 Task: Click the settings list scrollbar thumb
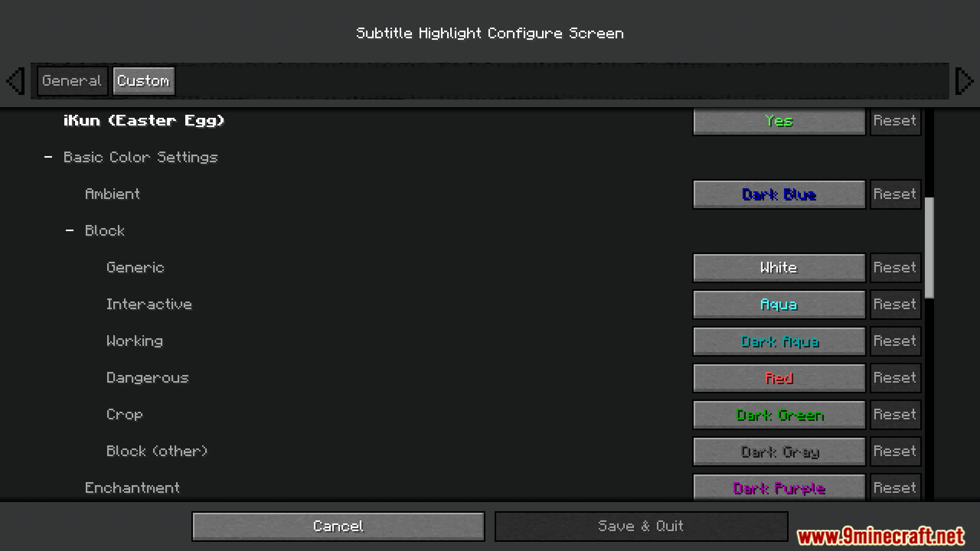coord(929,247)
